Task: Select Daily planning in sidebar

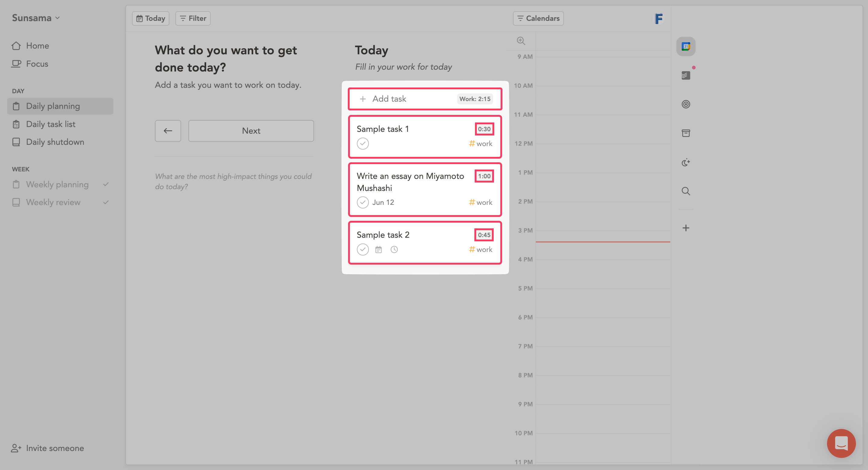Action: (60, 106)
